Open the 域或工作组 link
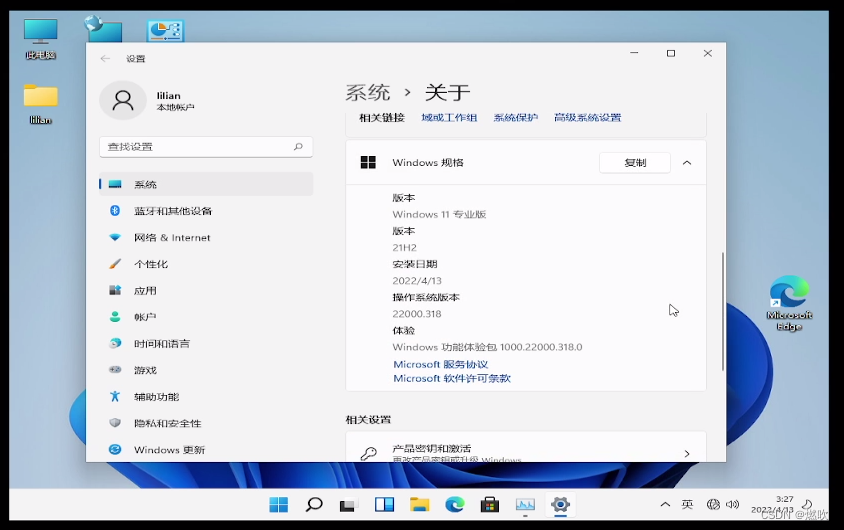Image resolution: width=844 pixels, height=530 pixels. coord(449,117)
